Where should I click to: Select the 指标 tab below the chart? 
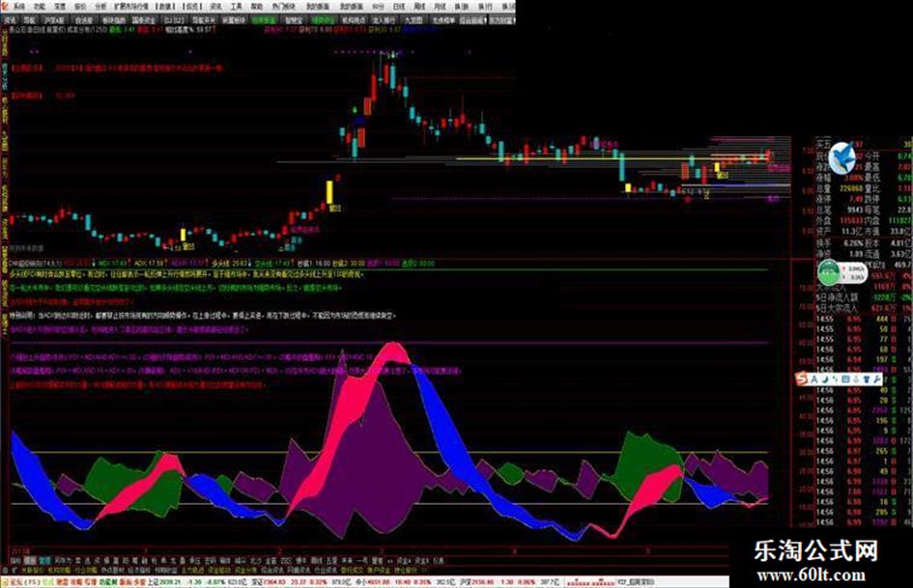pyautogui.click(x=15, y=560)
